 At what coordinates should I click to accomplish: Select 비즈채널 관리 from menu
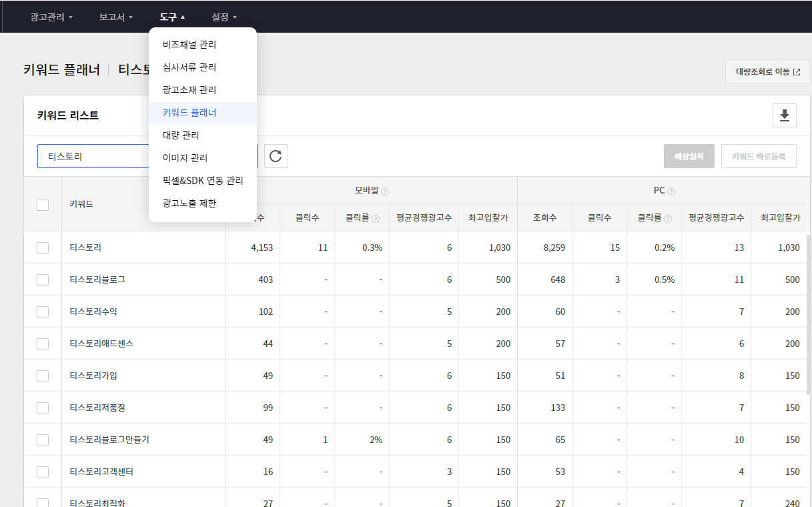(203, 45)
